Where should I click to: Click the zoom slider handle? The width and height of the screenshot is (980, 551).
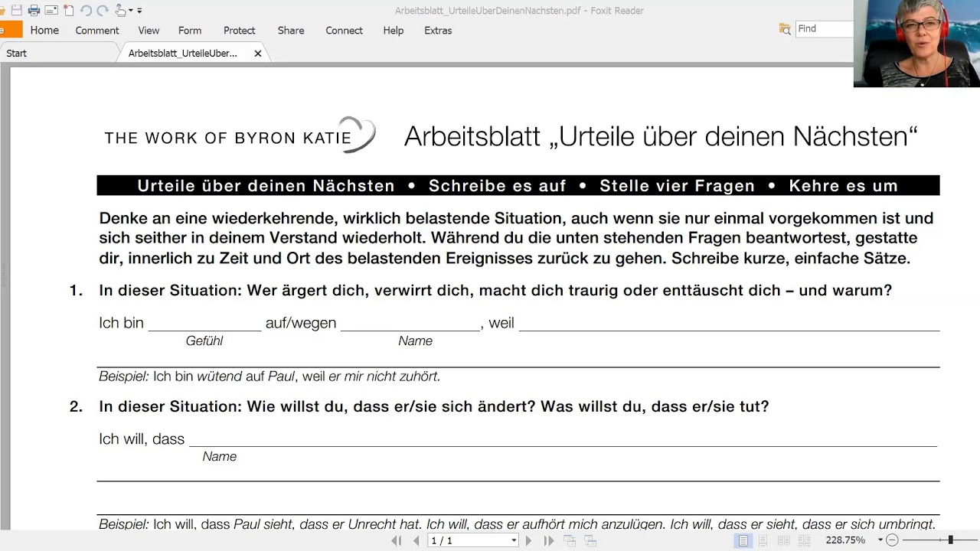coord(950,540)
